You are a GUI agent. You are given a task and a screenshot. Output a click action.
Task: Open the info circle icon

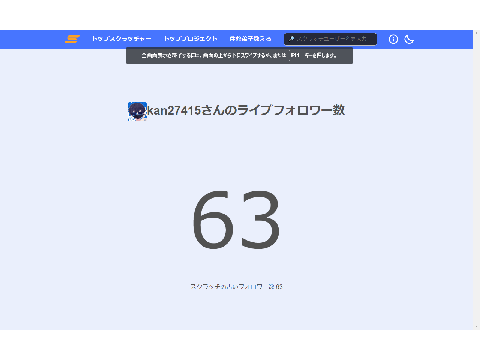pos(393,39)
